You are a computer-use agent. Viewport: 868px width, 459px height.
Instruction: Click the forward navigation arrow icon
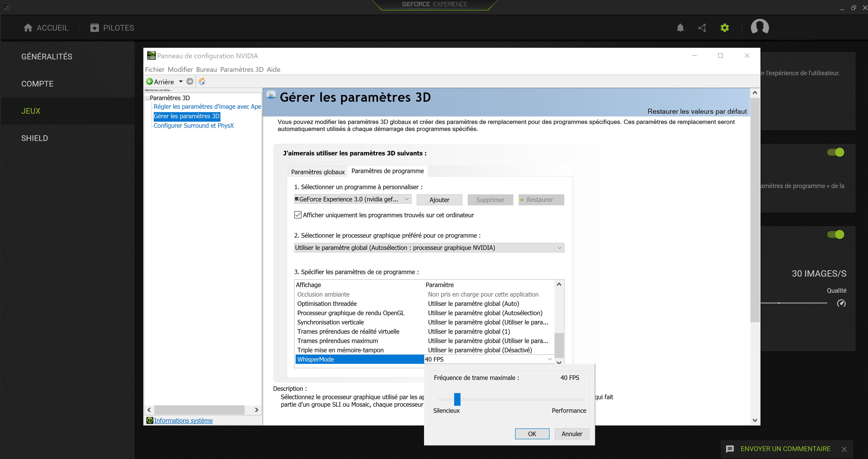pyautogui.click(x=190, y=81)
